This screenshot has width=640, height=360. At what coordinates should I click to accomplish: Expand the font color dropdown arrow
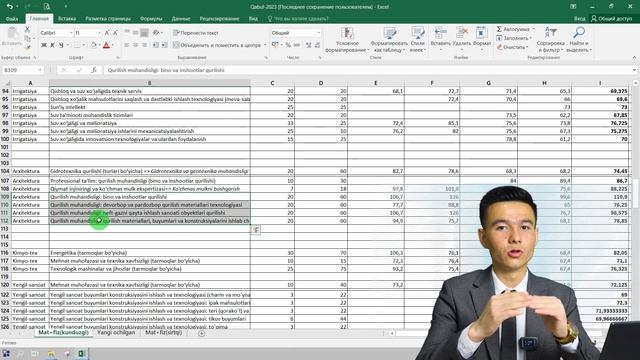coord(113,45)
